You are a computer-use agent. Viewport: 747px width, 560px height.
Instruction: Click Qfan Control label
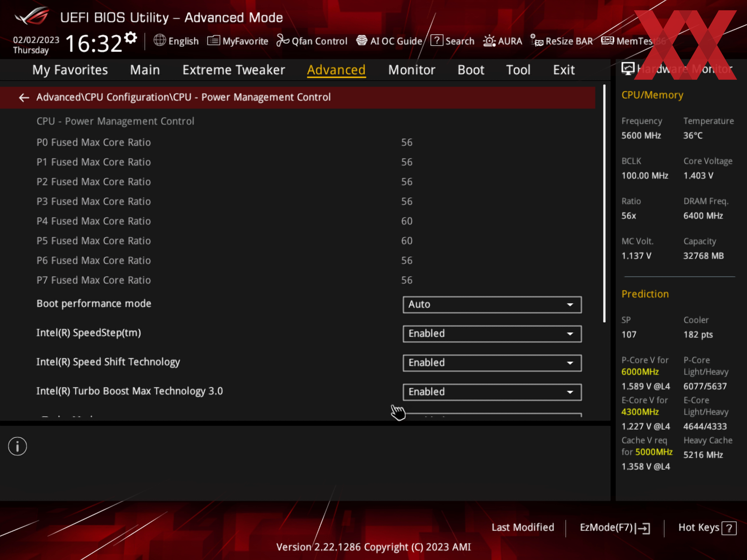click(319, 41)
